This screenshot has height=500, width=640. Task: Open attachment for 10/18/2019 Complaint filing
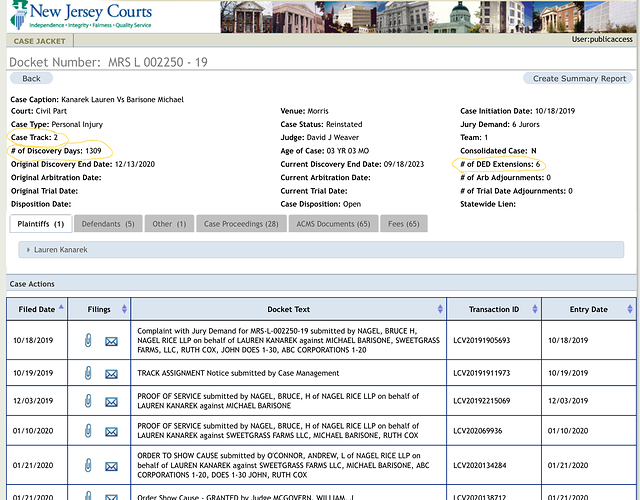click(88, 340)
